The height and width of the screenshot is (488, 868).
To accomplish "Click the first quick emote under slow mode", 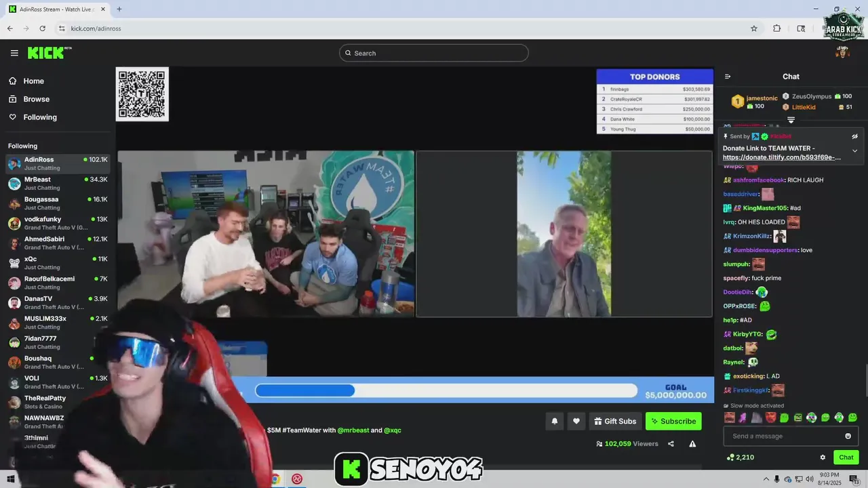I will click(x=730, y=418).
